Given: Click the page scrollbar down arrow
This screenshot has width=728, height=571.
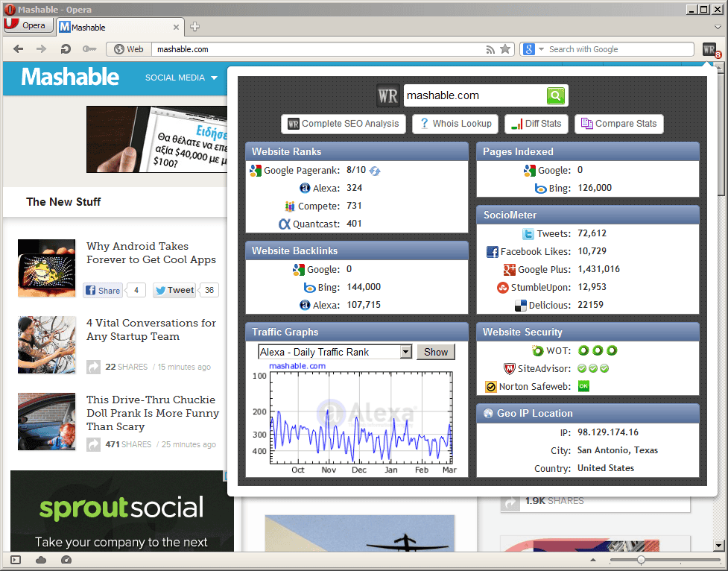Looking at the screenshot, I should 719,546.
